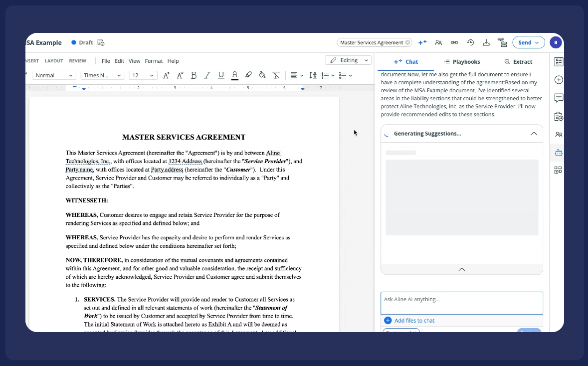
Task: Open the text alignment dropdown
Action: 297,75
